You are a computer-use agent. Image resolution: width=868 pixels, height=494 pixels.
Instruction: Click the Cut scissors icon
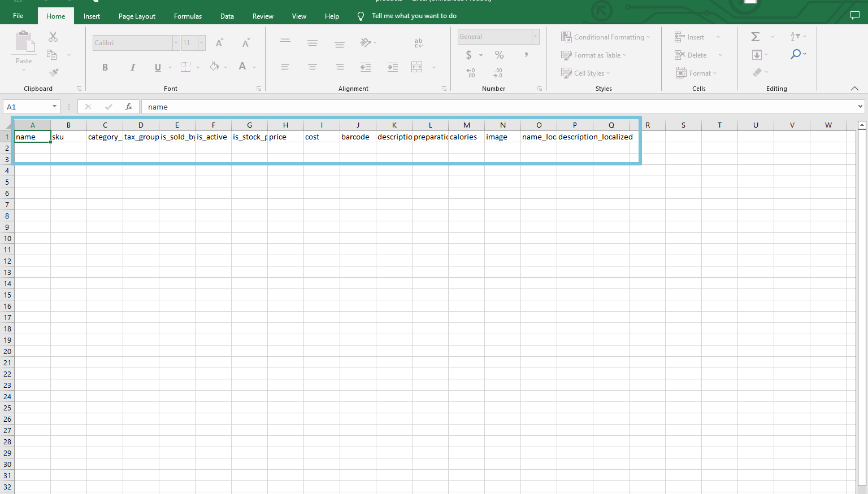point(53,37)
